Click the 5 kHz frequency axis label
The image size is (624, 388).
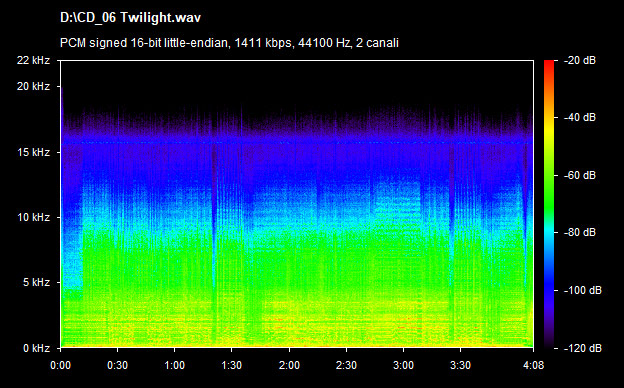click(36, 283)
